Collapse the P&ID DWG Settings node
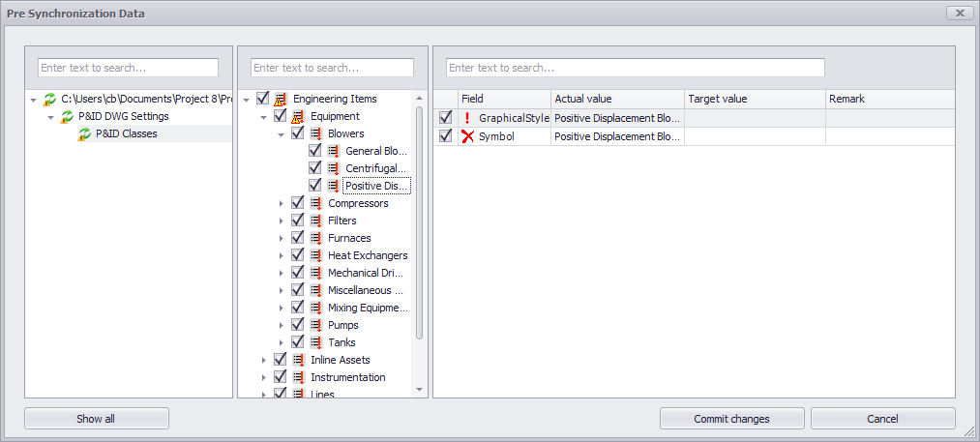 pos(50,117)
